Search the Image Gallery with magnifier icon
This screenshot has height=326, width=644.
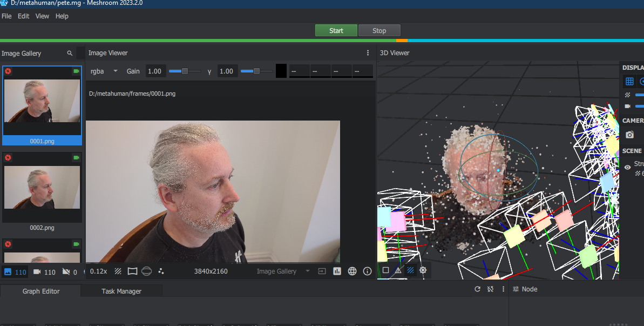pyautogui.click(x=70, y=53)
